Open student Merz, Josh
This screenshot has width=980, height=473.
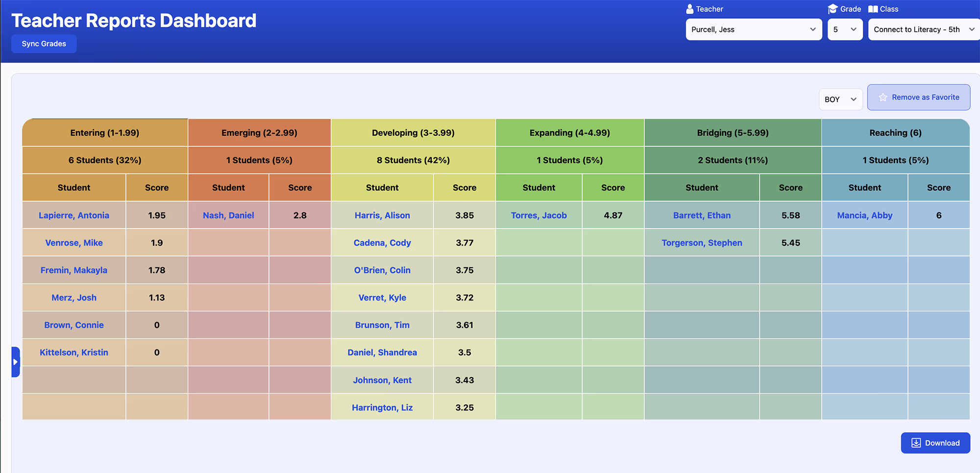74,298
